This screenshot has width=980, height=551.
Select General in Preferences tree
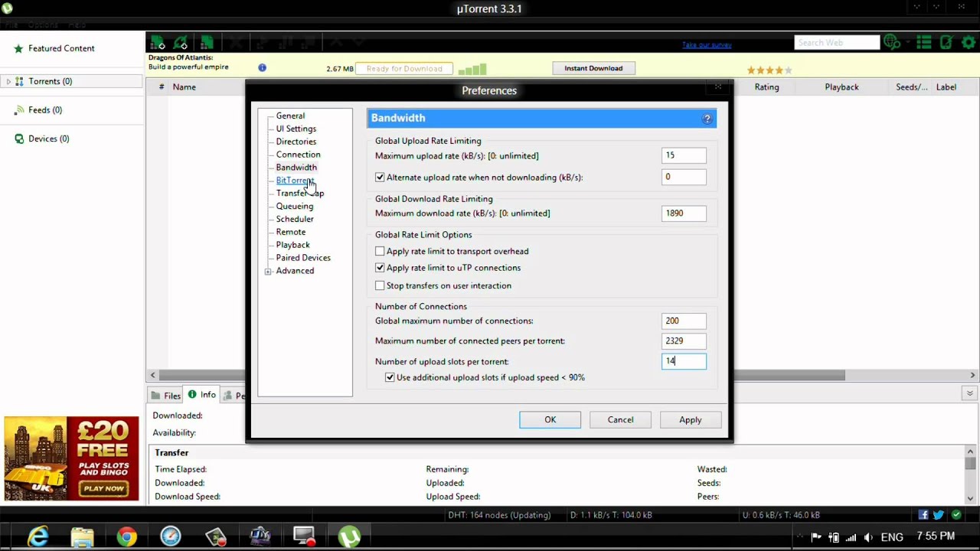pyautogui.click(x=290, y=116)
